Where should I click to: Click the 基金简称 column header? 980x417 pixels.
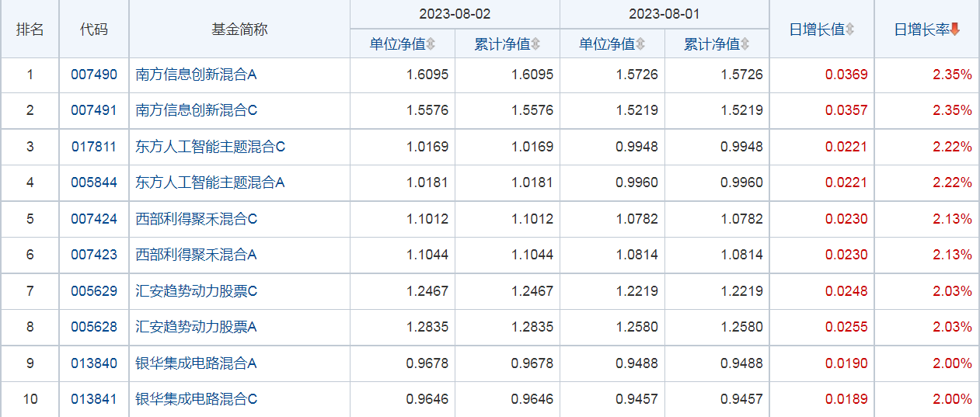(x=239, y=30)
